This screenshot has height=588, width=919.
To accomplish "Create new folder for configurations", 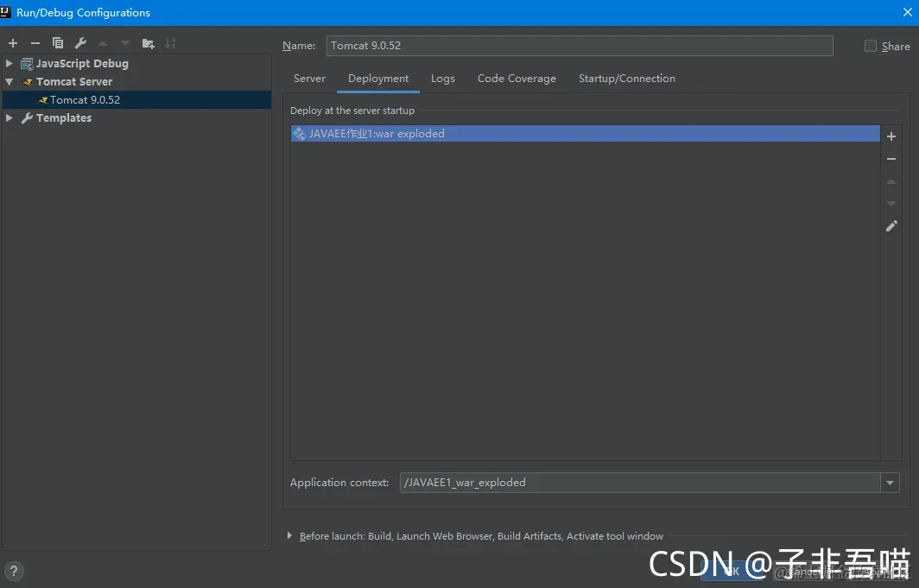I will tap(149, 43).
